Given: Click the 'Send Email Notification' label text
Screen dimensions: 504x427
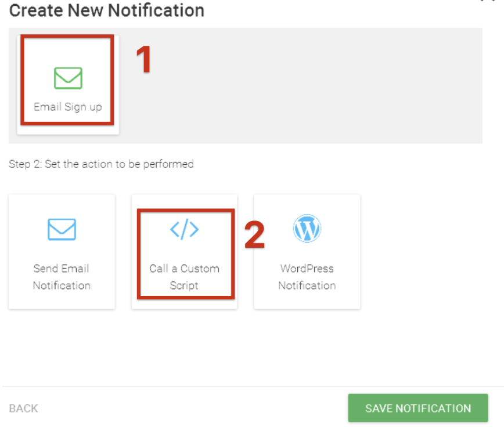Looking at the screenshot, I should click(62, 277).
